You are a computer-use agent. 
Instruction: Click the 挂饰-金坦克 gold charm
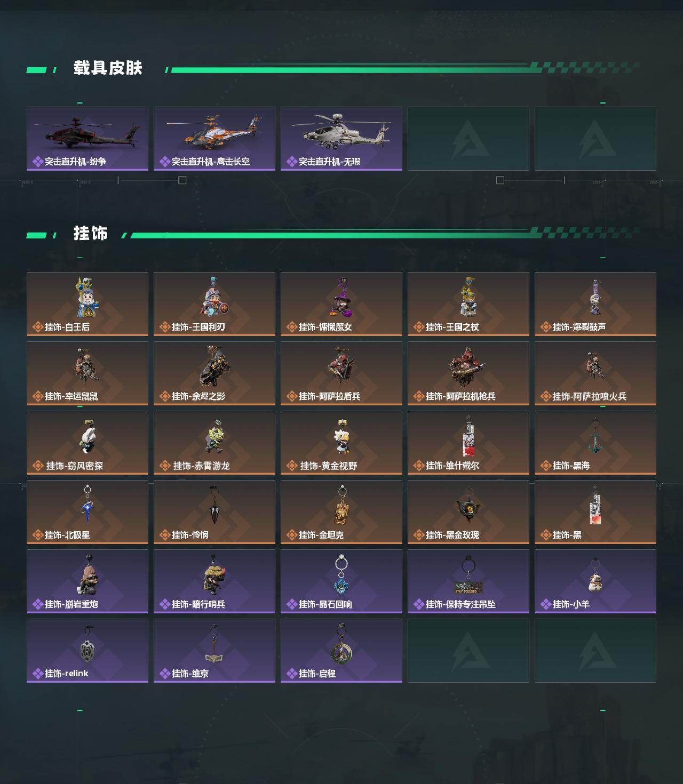click(x=341, y=512)
